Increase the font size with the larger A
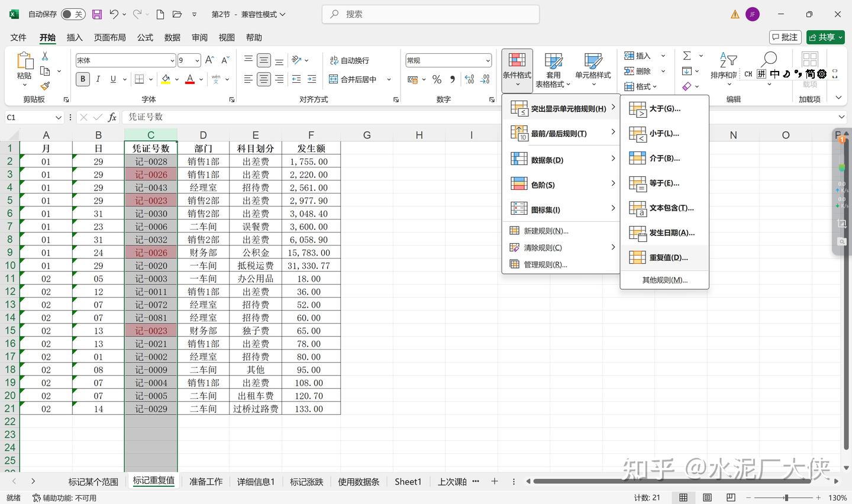 (x=209, y=60)
